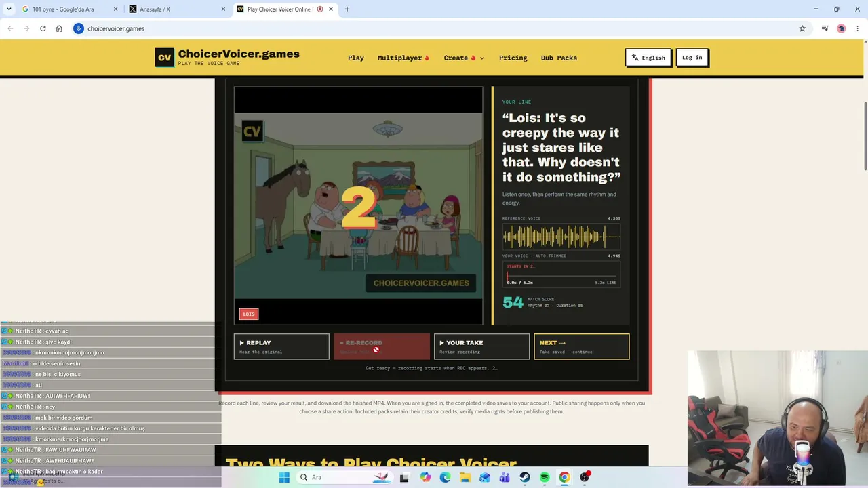This screenshot has height=488, width=868.
Task: Close the Anasayfa / X tab
Action: pyautogui.click(x=223, y=9)
